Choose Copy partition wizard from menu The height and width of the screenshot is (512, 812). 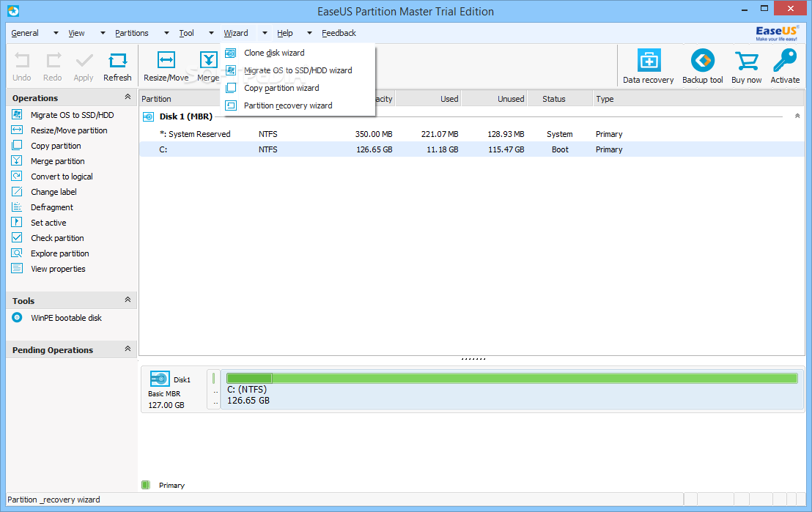pyautogui.click(x=298, y=88)
